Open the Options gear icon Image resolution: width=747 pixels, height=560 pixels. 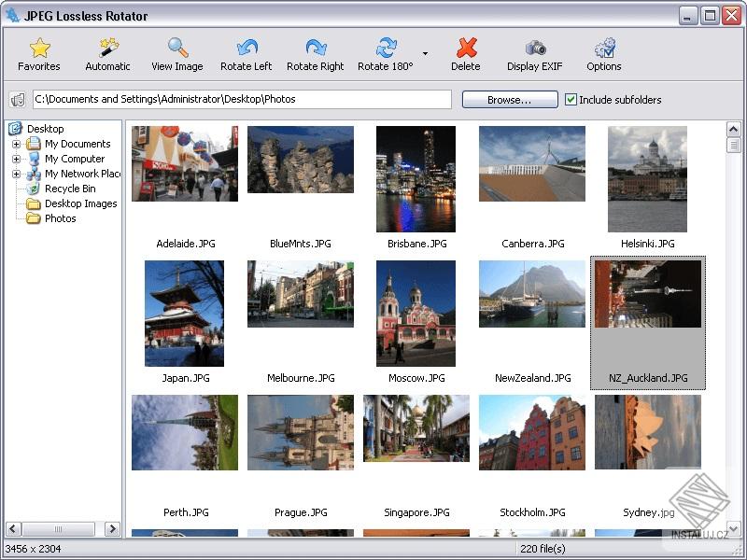coord(603,49)
